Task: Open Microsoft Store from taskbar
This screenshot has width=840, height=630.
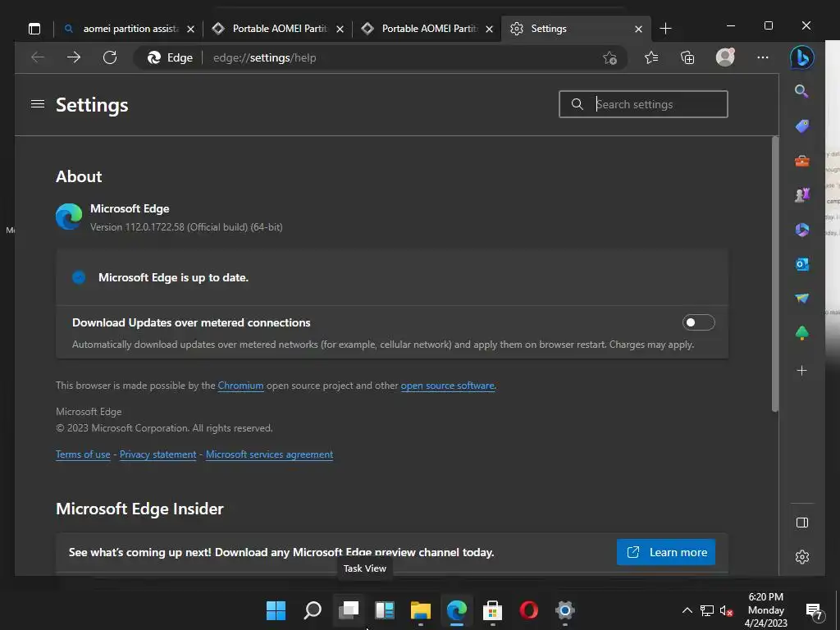Action: [492, 610]
